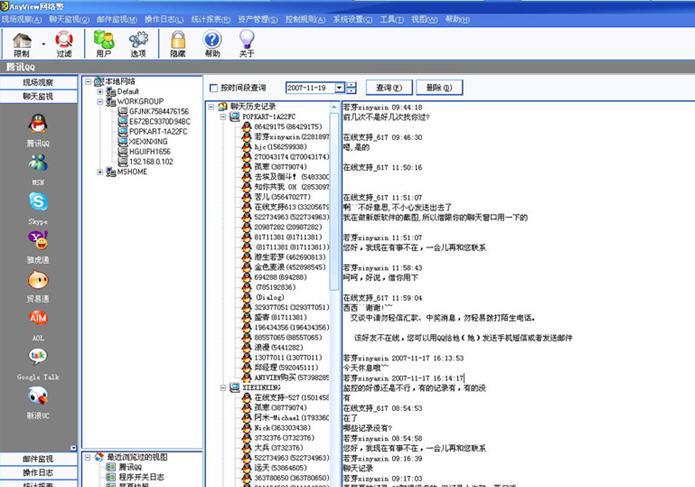
Task: Select the 贸易通 orange face sidebar icon
Action: (x=38, y=280)
